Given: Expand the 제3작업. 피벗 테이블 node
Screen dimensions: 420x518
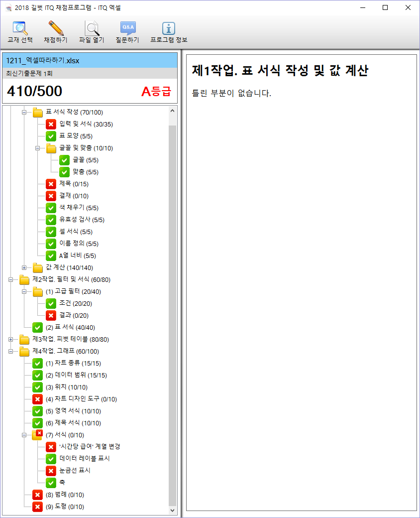Looking at the screenshot, I should [10, 339].
